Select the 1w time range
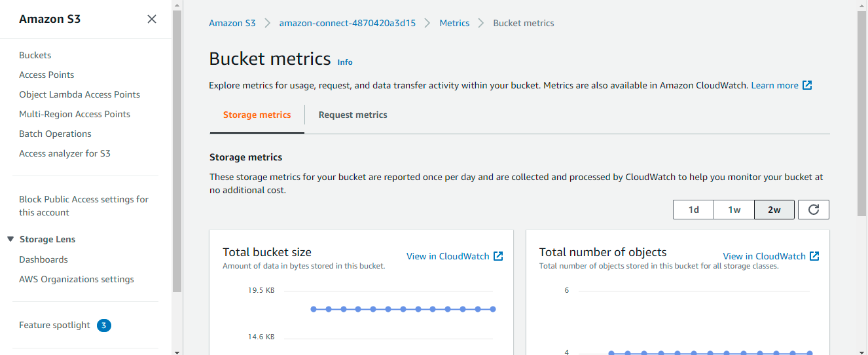This screenshot has width=868, height=355. [x=734, y=210]
